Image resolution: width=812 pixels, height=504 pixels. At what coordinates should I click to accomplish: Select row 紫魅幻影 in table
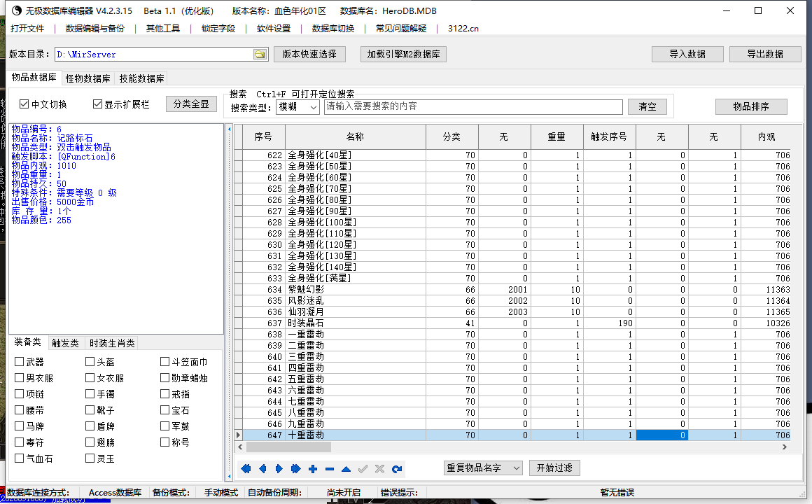pyautogui.click(x=512, y=290)
